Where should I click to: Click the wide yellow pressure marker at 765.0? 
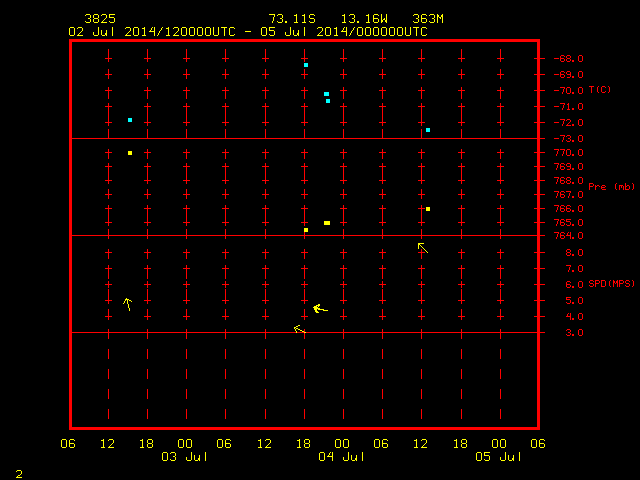coord(327,223)
